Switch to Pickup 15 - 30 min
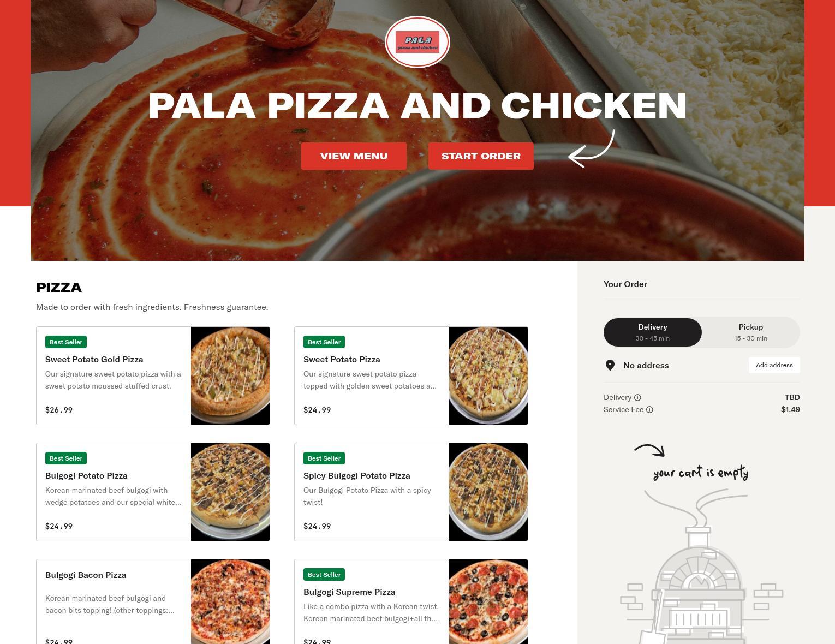This screenshot has height=644, width=835. [751, 332]
